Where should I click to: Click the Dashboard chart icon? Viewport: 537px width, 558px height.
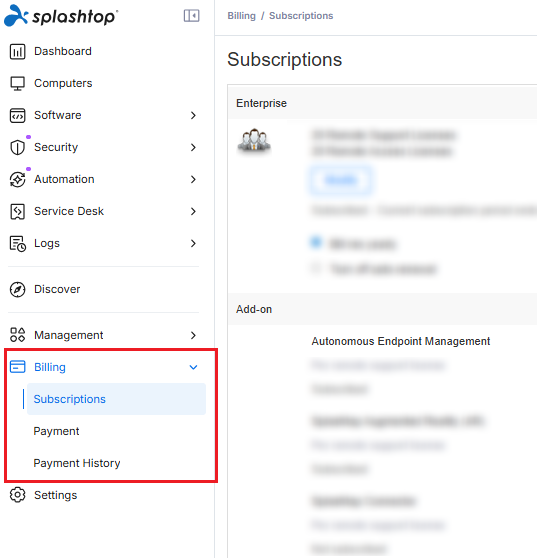tap(17, 52)
